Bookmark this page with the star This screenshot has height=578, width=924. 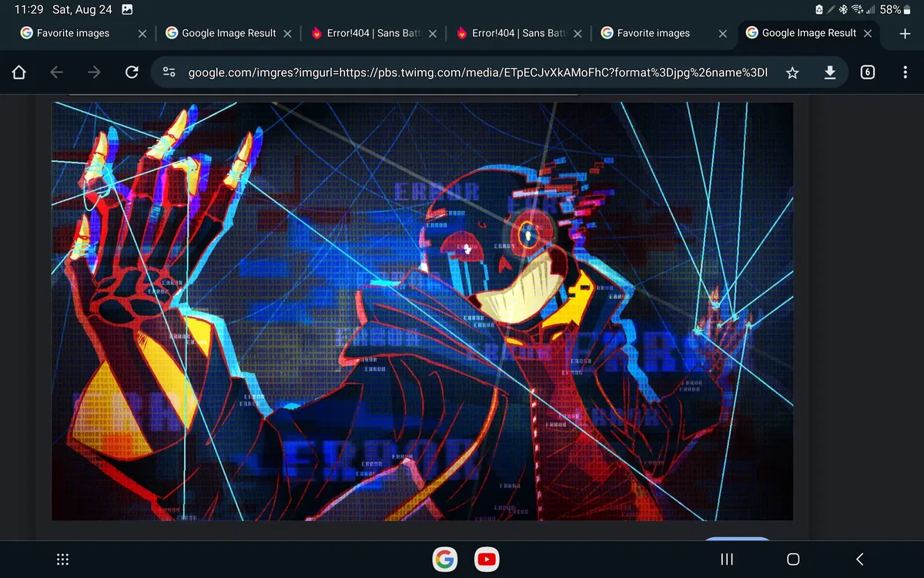click(x=792, y=72)
